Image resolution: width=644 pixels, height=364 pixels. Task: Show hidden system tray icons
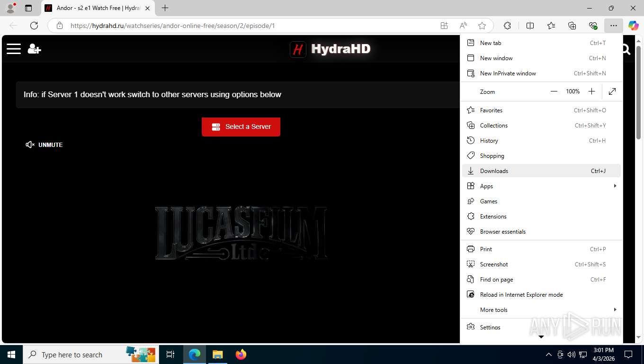tap(548, 355)
